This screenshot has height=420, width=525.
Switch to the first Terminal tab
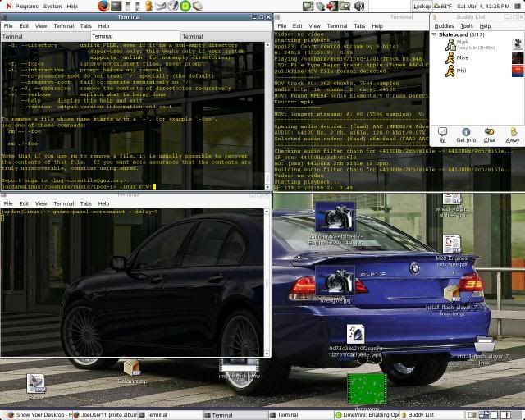45,37
